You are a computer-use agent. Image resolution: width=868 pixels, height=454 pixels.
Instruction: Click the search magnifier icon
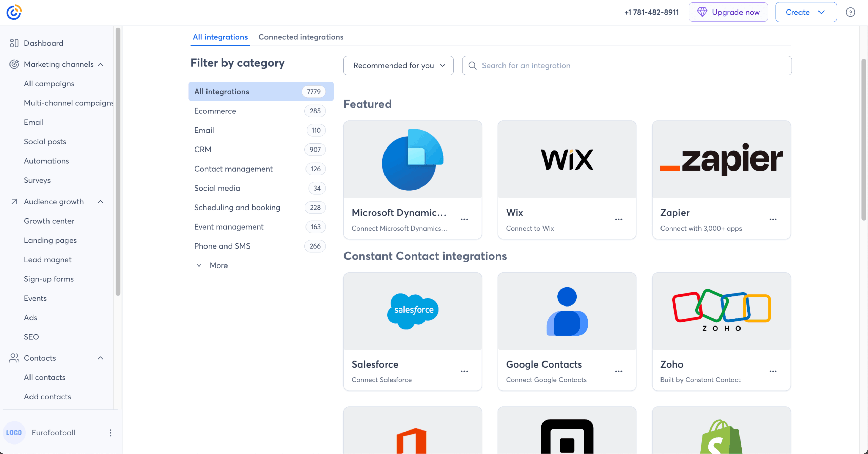[472, 65]
